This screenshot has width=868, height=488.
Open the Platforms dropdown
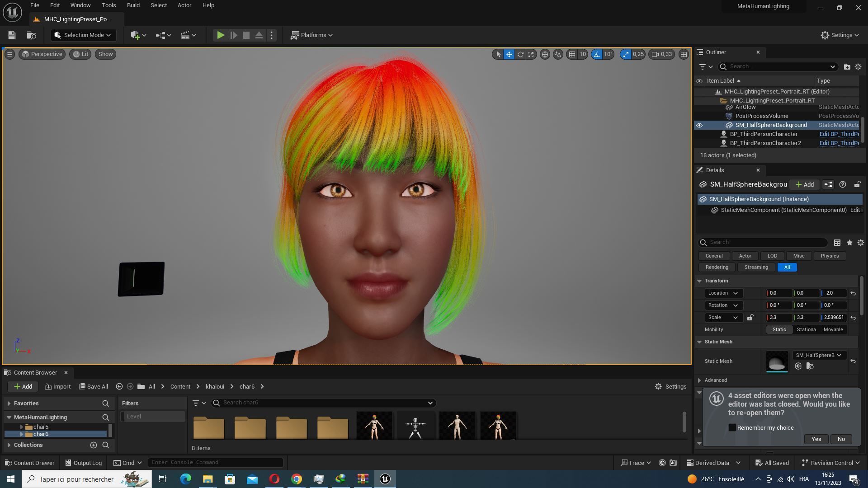click(x=311, y=35)
